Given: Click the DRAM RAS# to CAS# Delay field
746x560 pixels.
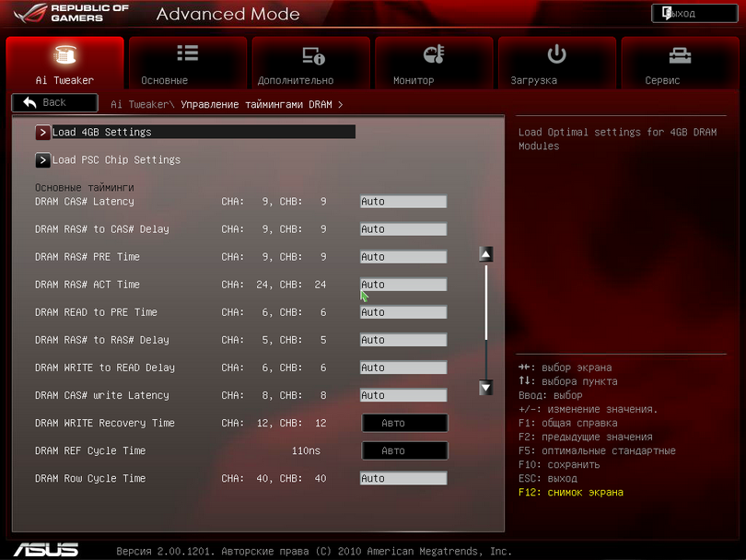Looking at the screenshot, I should [x=402, y=229].
